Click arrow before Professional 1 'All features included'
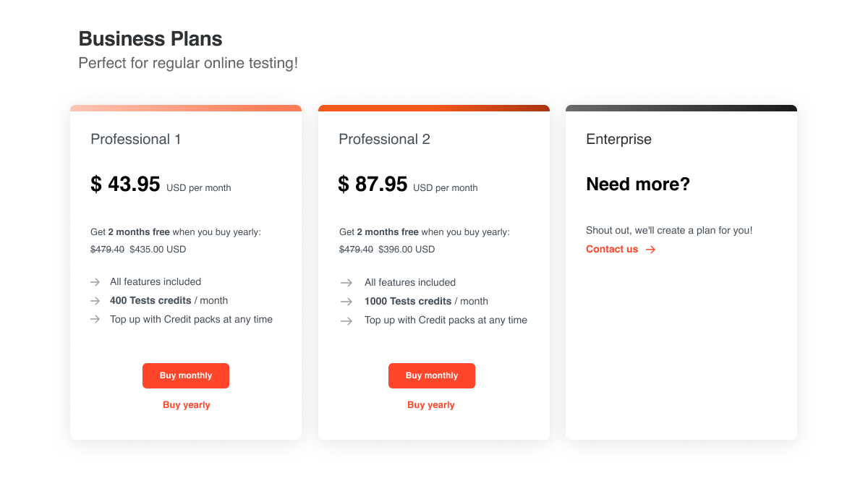The width and height of the screenshot is (868, 489). 95,282
